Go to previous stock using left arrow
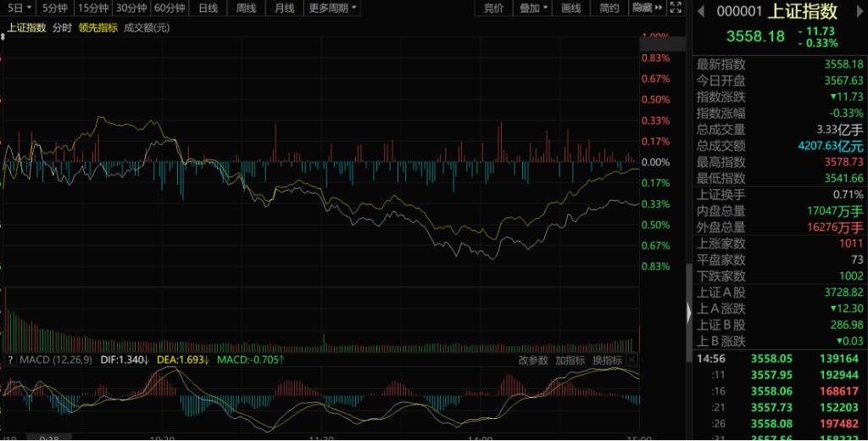868x441 pixels. point(701,11)
